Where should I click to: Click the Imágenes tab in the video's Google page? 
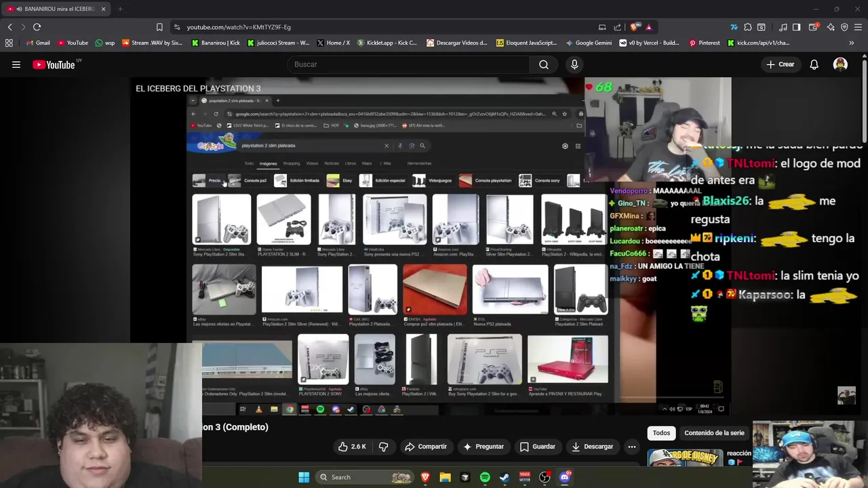[268, 163]
